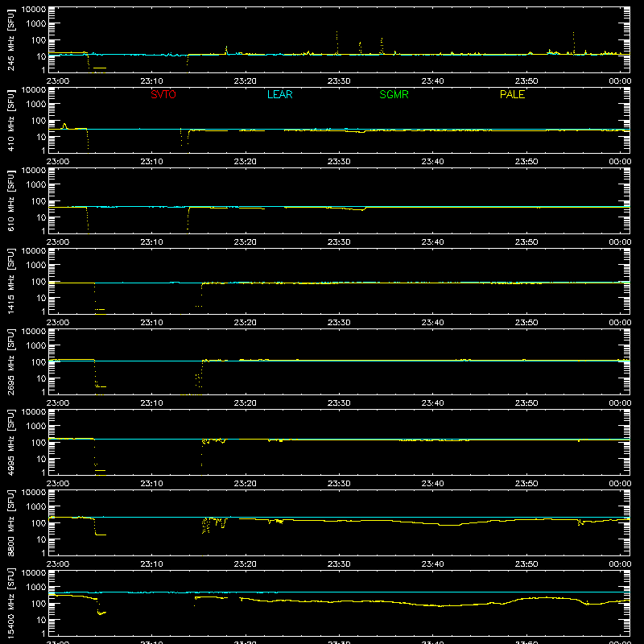The width and height of the screenshot is (644, 644).
Task: Click 23:50 tick under the 4995 MHz panel
Action: (x=526, y=484)
